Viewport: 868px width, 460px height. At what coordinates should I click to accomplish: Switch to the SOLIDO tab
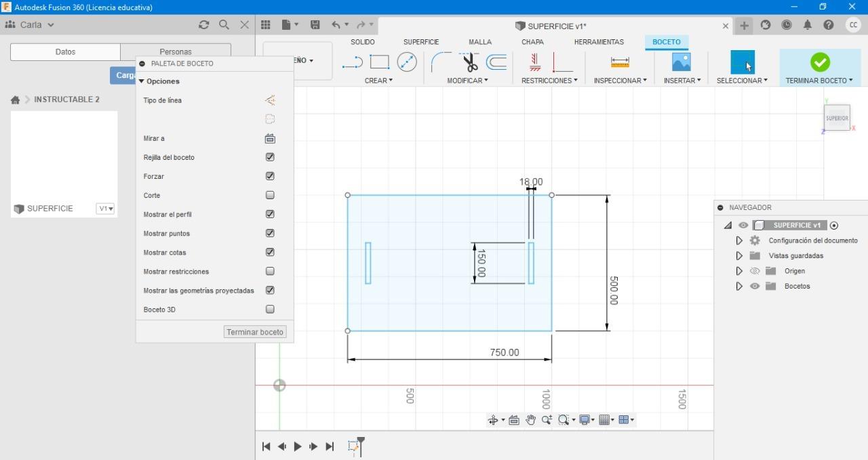click(x=363, y=42)
